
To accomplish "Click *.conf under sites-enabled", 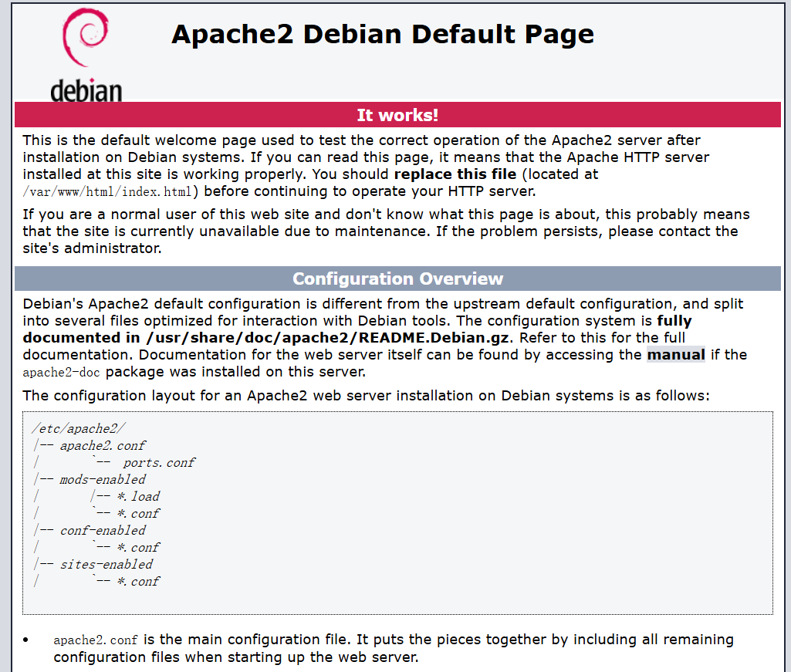I will (138, 581).
